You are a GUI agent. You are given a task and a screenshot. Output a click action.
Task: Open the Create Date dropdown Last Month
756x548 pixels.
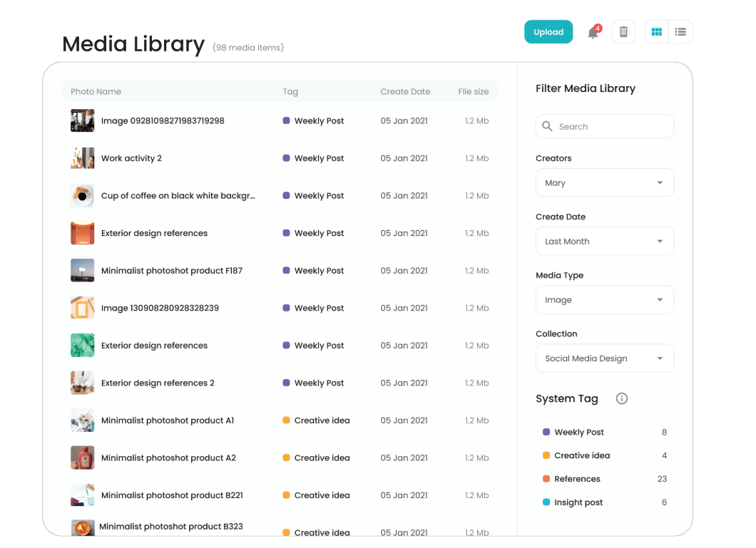point(605,242)
